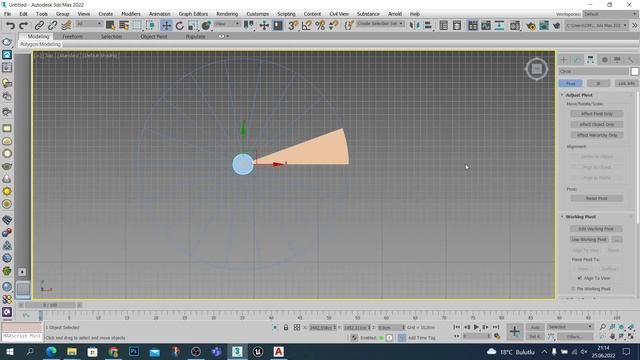Click the time slider 0 / 100 handle

coord(50,305)
